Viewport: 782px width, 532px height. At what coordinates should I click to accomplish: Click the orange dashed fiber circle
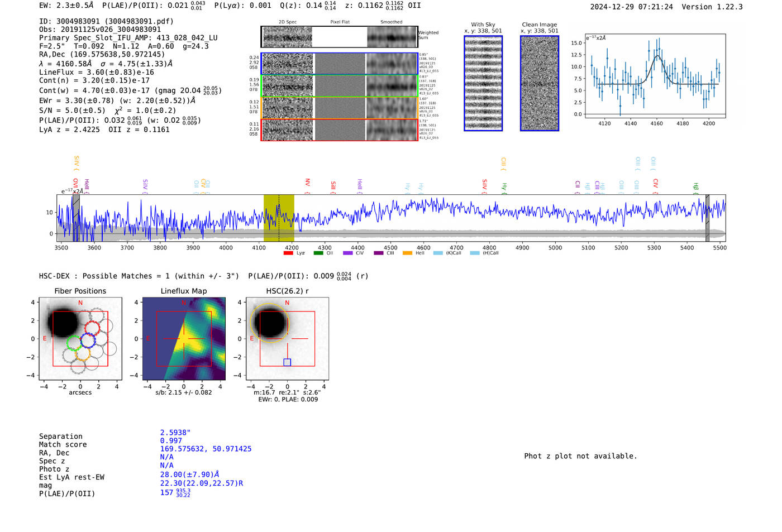[83, 354]
